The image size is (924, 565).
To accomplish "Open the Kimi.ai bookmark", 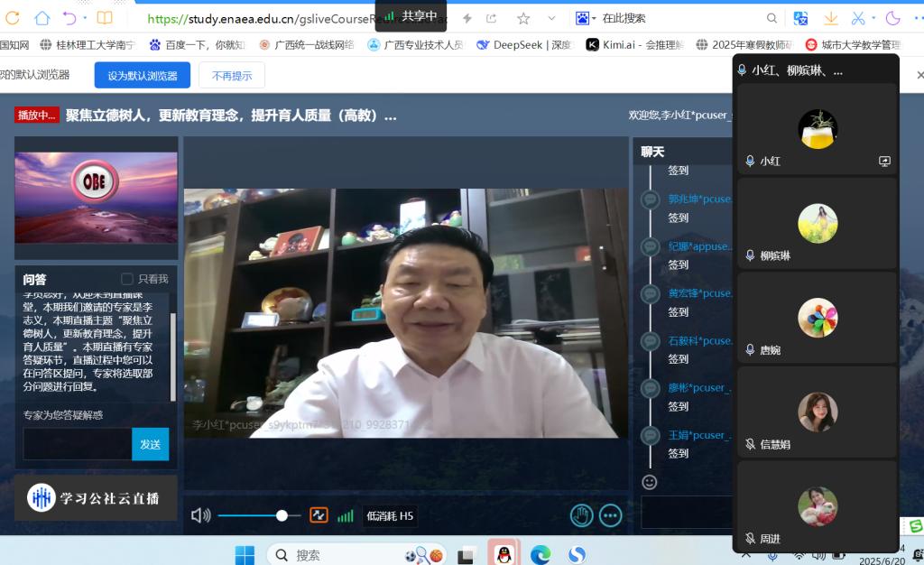I will point(623,44).
